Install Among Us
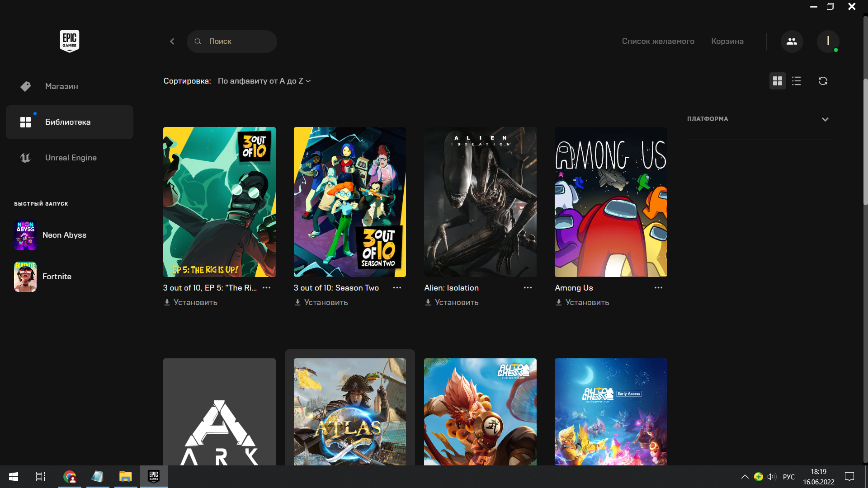Viewport: 868px width, 488px height. pyautogui.click(x=582, y=302)
